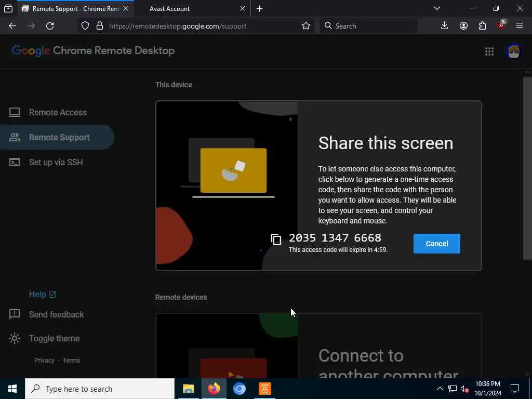Switch to the Avast Account tab

tap(190, 9)
